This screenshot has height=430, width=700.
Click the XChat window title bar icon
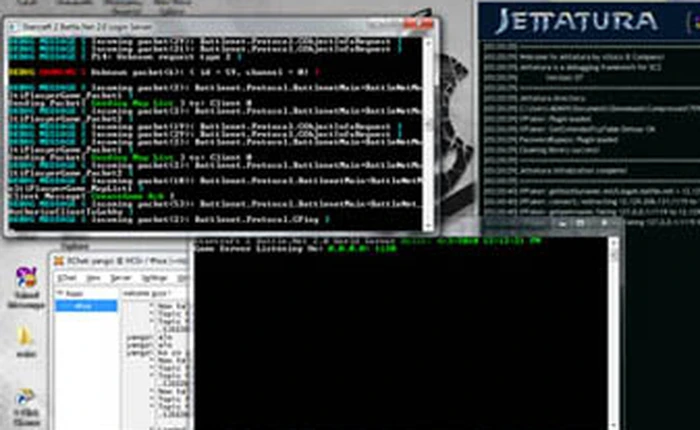click(x=58, y=262)
